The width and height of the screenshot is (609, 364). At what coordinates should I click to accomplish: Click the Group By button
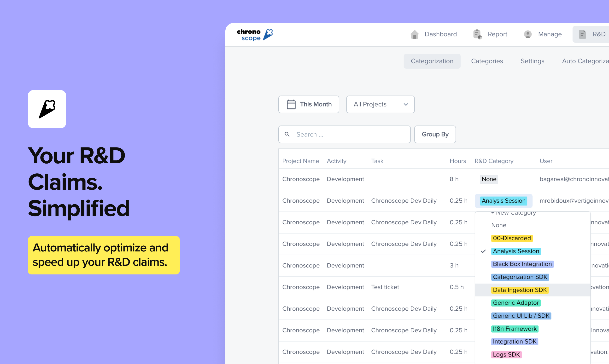click(435, 134)
